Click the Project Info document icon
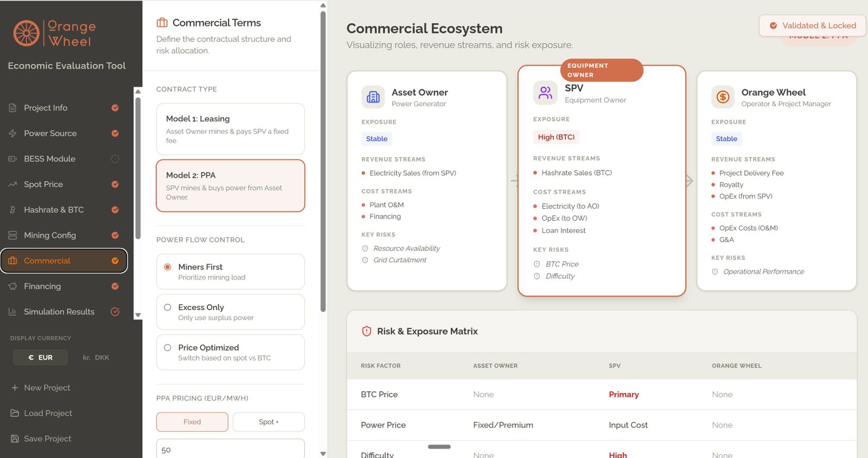Image resolution: width=868 pixels, height=458 pixels. click(12, 108)
